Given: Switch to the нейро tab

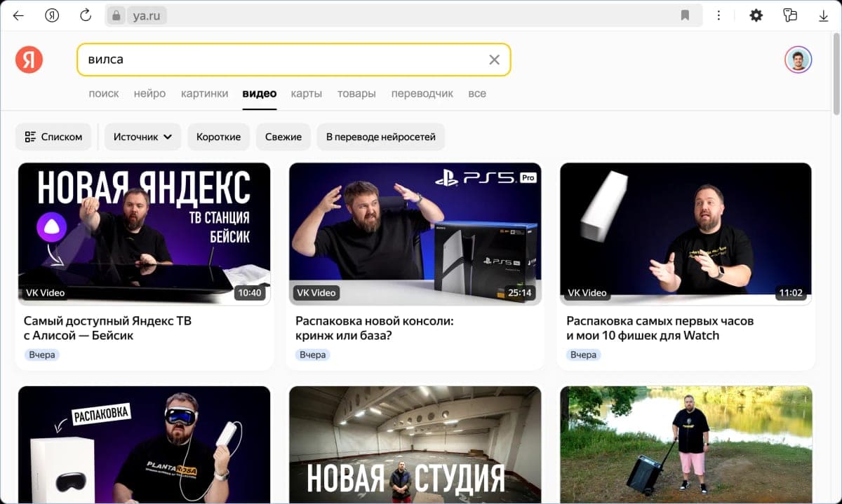Looking at the screenshot, I should point(149,93).
